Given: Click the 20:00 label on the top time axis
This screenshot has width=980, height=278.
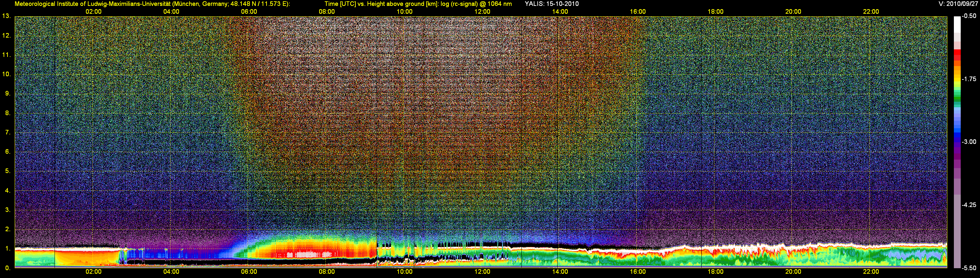Looking at the screenshot, I should (x=793, y=12).
